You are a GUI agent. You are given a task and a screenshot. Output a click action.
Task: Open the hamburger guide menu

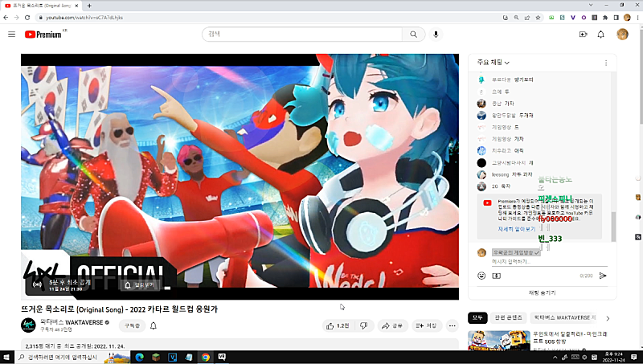click(x=11, y=35)
